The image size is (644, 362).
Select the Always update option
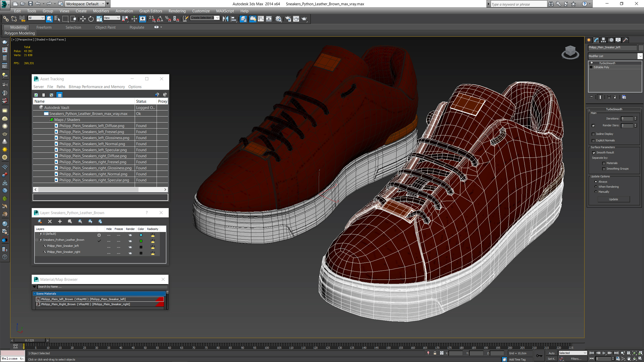[596, 182]
